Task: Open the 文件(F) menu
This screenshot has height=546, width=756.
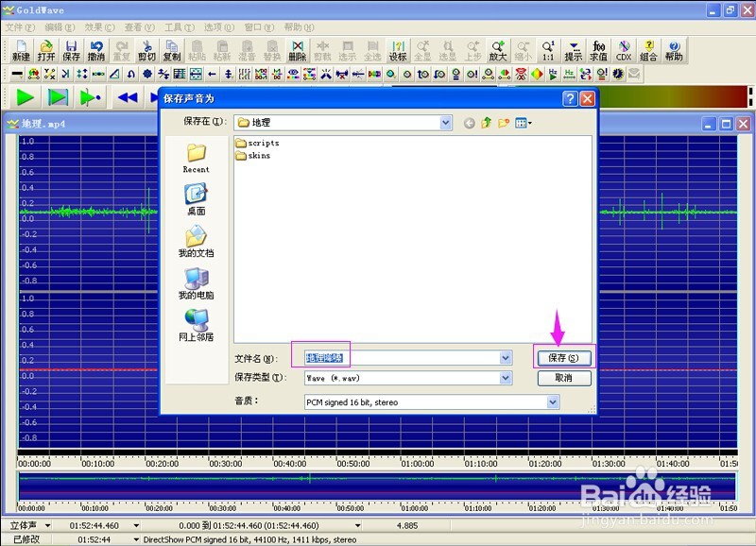Action: click(20, 27)
